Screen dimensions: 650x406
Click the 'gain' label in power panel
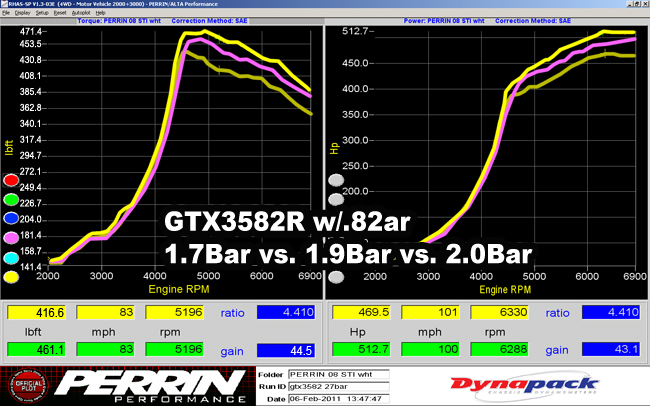557,350
